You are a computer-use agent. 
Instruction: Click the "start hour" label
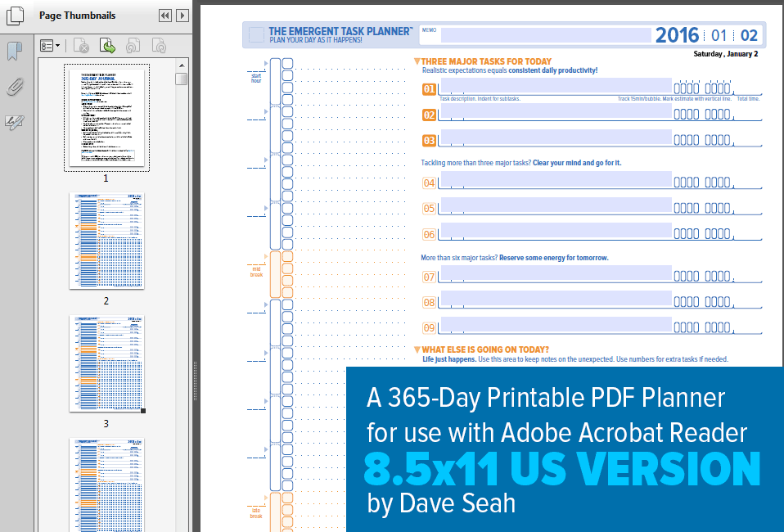[256, 78]
